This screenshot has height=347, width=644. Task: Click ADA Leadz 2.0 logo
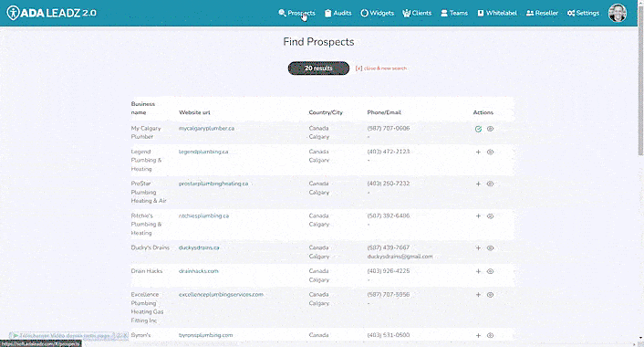coord(51,13)
